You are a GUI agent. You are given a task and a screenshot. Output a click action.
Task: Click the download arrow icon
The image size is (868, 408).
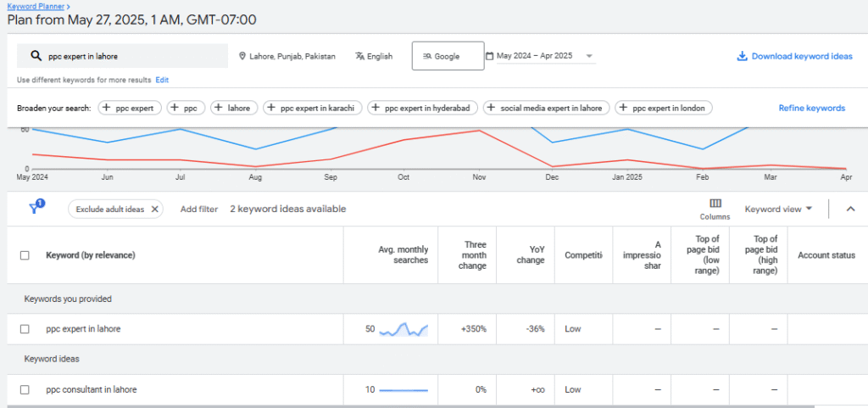point(742,57)
